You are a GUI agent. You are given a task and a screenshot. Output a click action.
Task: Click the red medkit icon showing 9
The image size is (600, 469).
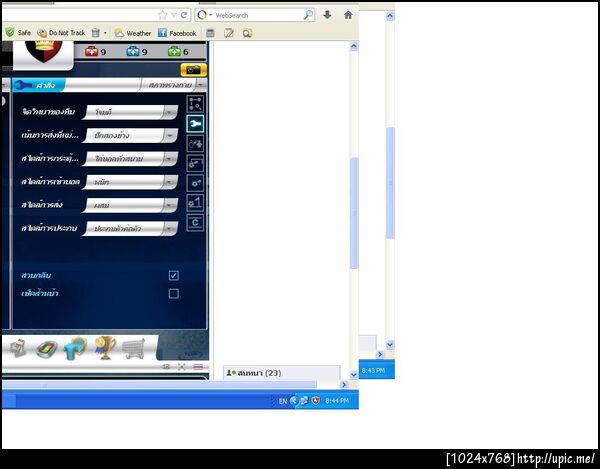point(91,51)
